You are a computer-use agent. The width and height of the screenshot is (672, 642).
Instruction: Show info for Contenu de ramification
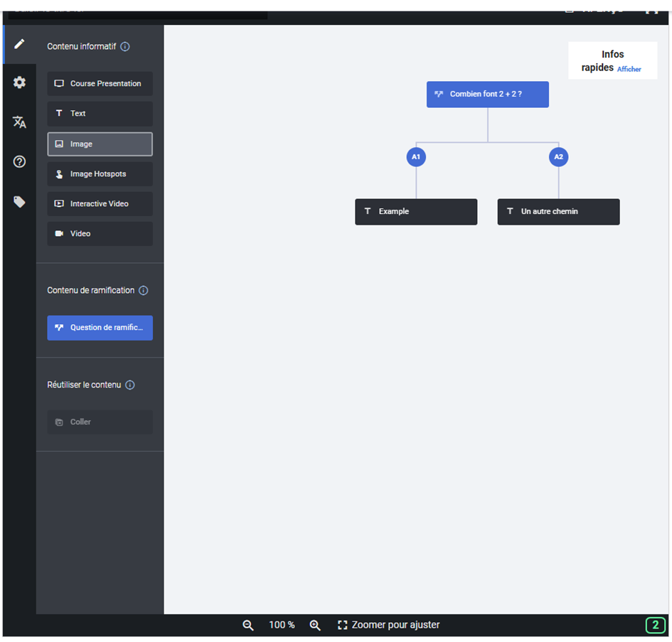(x=144, y=291)
